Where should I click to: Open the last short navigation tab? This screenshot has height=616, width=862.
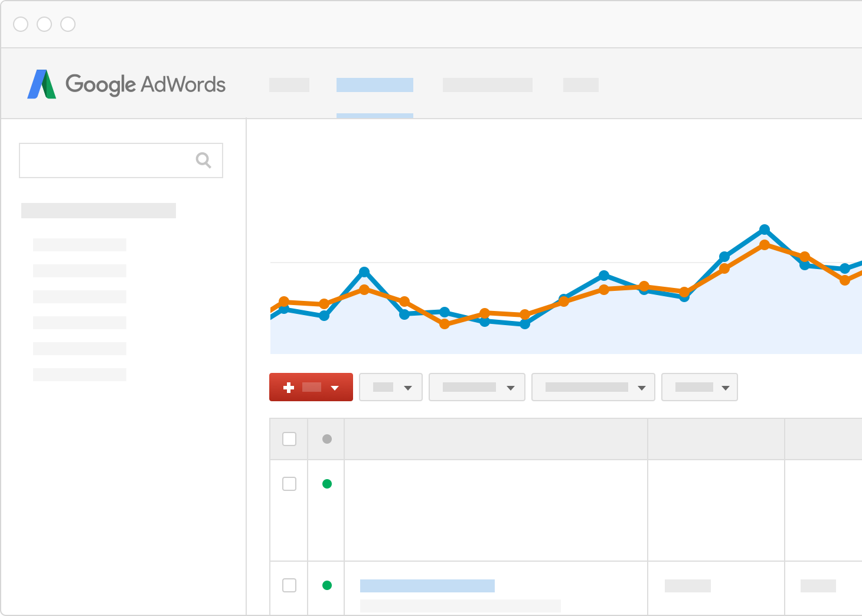581,85
